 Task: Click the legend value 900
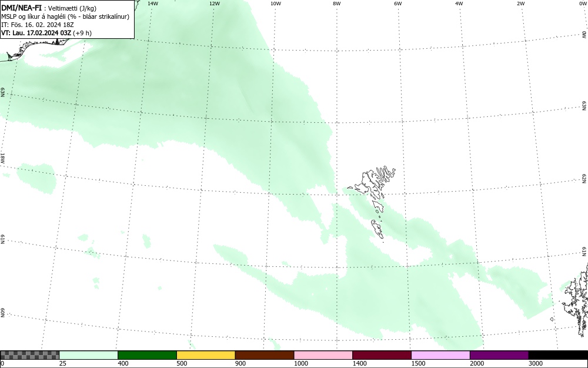pyautogui.click(x=240, y=363)
